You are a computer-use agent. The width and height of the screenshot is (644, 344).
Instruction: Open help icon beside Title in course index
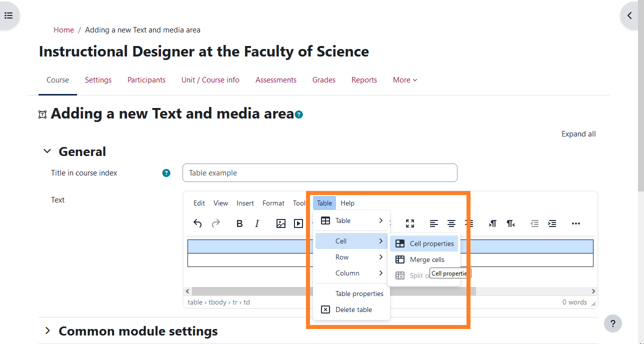(166, 173)
